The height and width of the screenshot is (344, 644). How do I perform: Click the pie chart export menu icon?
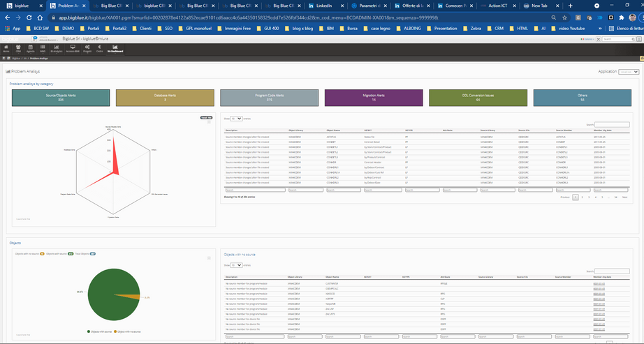209,258
